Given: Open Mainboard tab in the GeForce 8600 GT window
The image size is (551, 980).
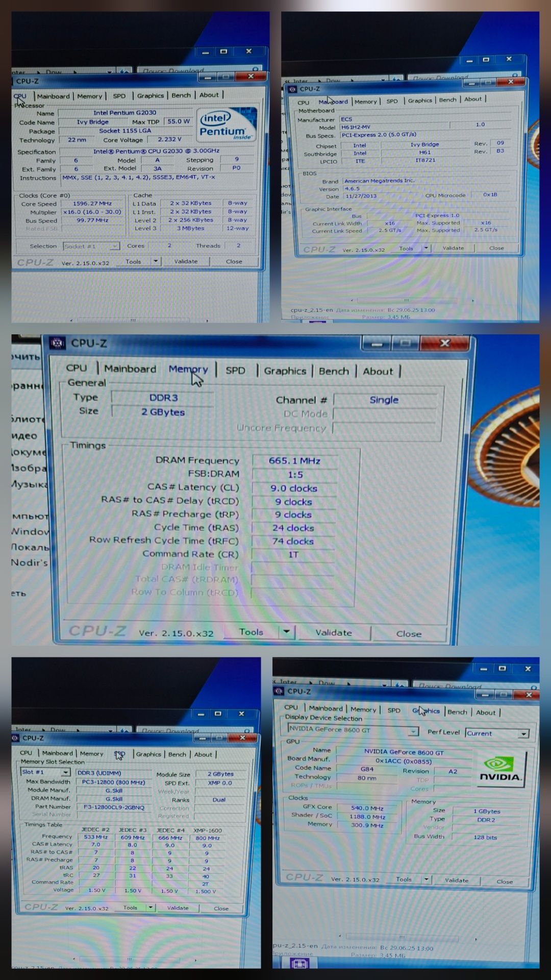Looking at the screenshot, I should click(325, 708).
